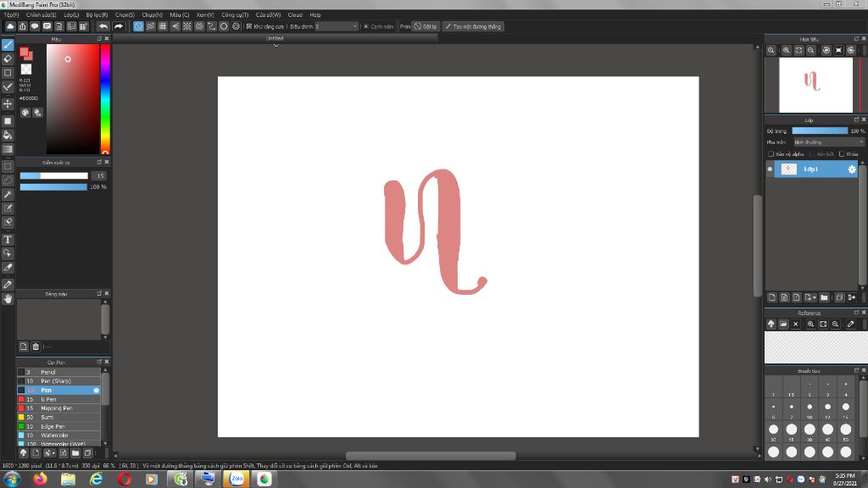Switch to the Untitled canvas tab
Screen dimensions: 868x488
click(275, 39)
